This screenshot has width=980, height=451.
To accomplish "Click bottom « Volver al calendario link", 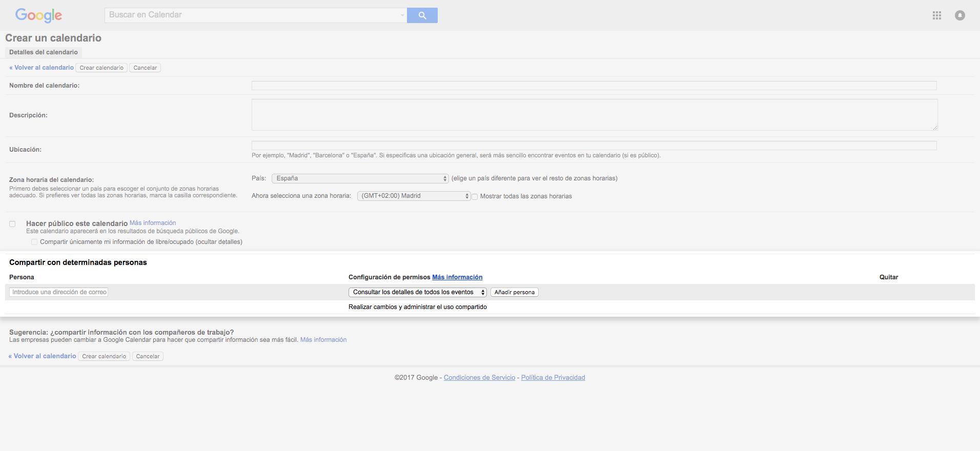I will 42,356.
